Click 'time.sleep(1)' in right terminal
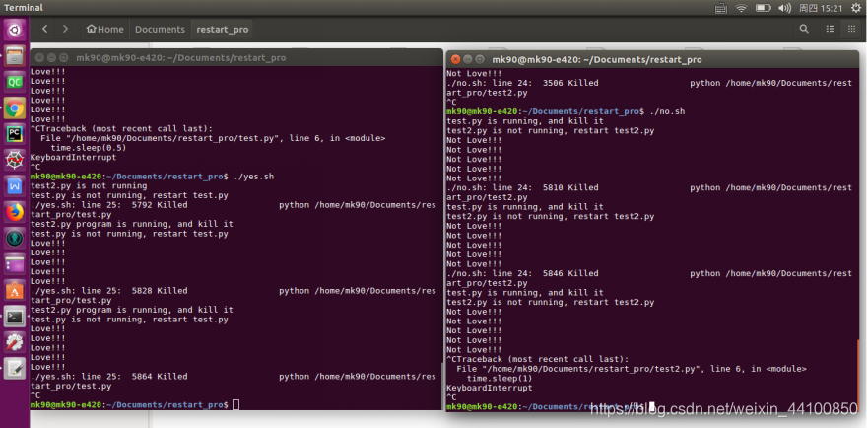The width and height of the screenshot is (868, 428). [500, 378]
